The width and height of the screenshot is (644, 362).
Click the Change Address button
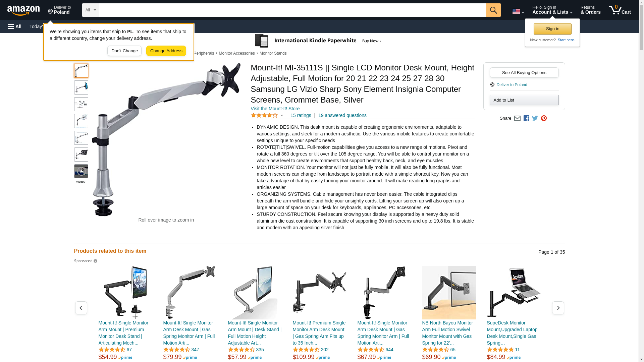(x=166, y=51)
